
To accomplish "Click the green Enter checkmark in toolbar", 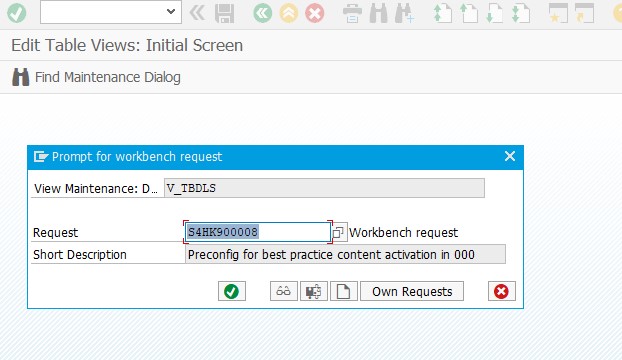I will coord(17,13).
